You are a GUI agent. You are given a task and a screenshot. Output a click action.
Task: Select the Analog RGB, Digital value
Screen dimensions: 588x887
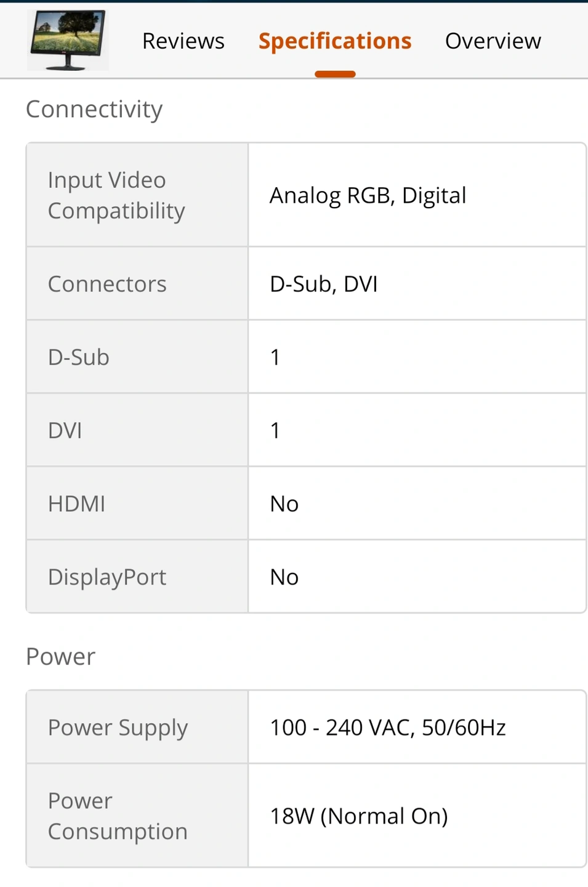[368, 196]
